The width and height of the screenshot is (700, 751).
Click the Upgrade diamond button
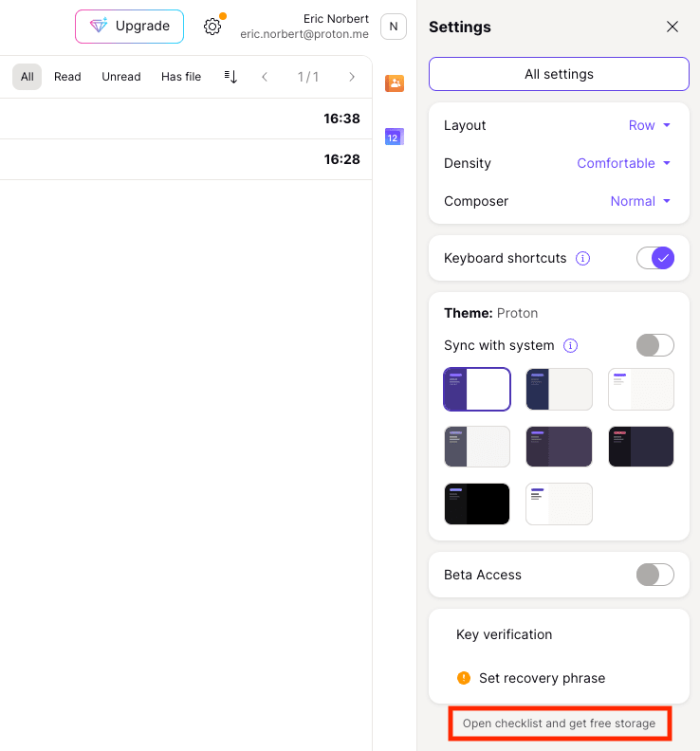(x=129, y=27)
